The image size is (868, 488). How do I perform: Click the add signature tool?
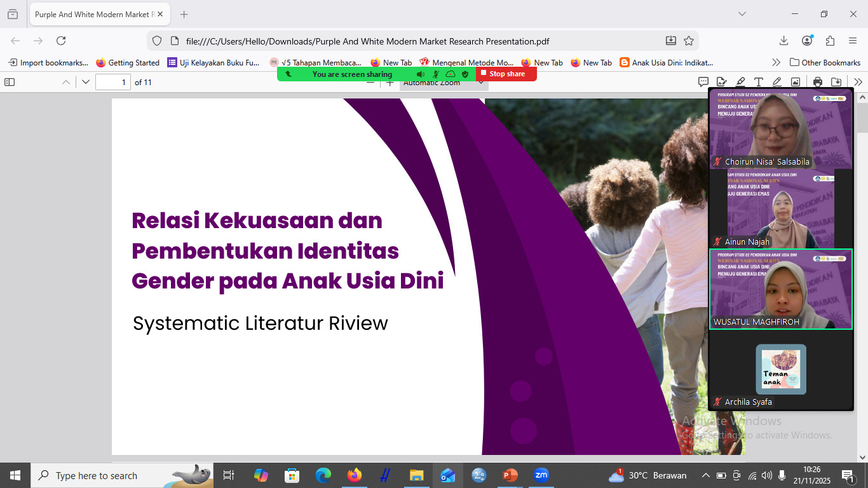[722, 82]
